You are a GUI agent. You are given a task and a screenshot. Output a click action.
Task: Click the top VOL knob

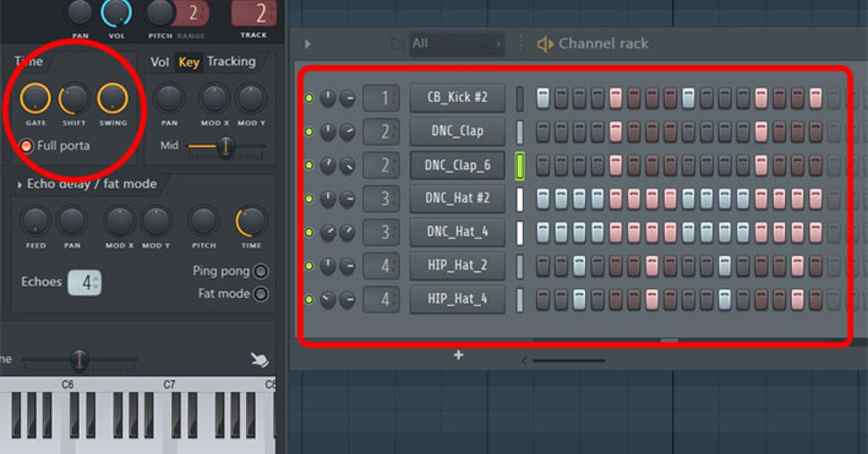(x=116, y=12)
